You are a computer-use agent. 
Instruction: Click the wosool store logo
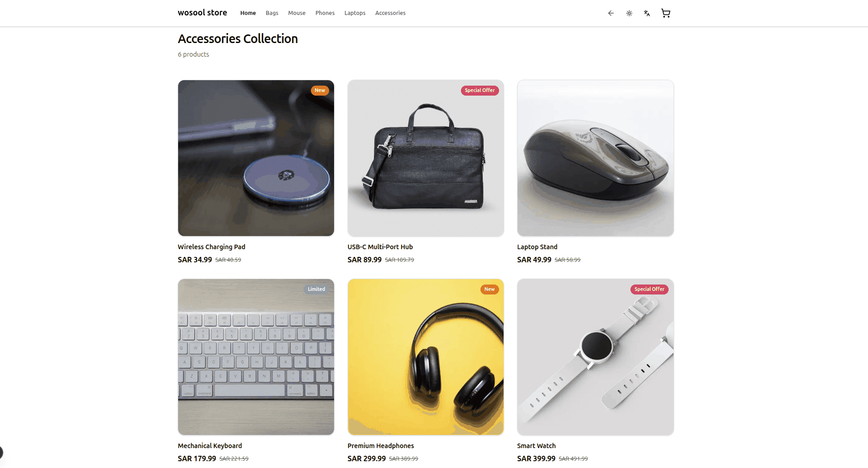(x=203, y=13)
